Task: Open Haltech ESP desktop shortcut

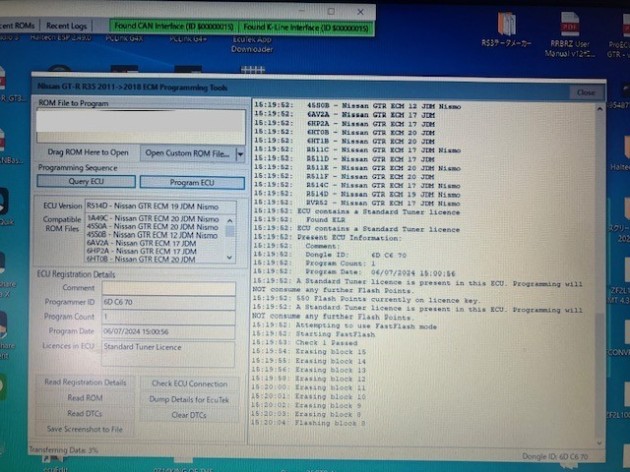Action: [x=61, y=38]
